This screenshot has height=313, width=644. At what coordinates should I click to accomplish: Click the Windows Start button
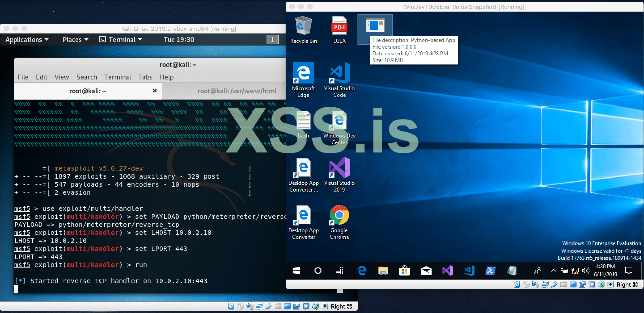click(296, 271)
